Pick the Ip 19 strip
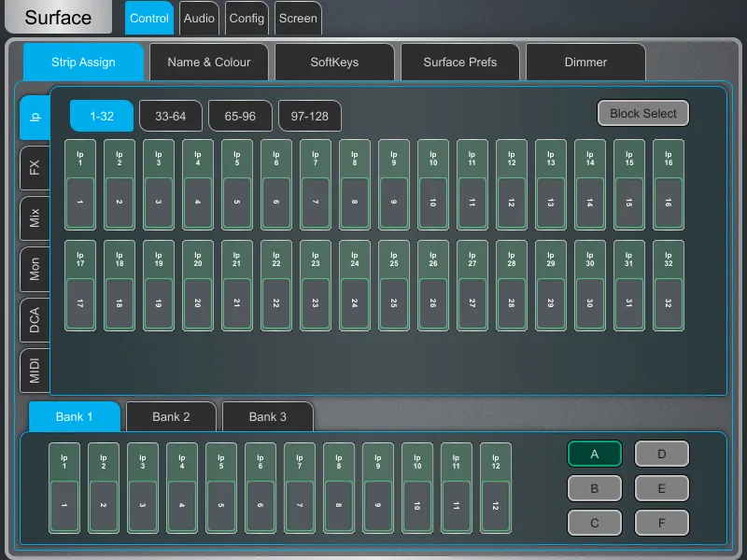 (159, 286)
